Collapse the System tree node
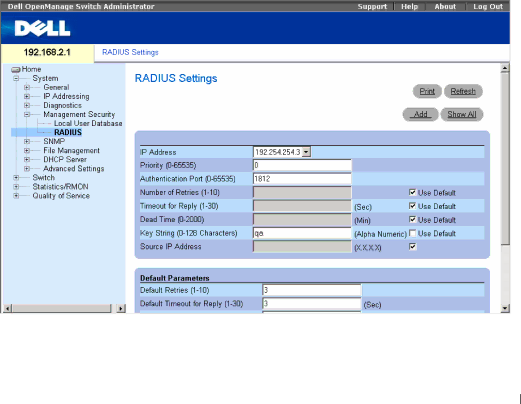This screenshot has width=521, height=404. [16, 79]
